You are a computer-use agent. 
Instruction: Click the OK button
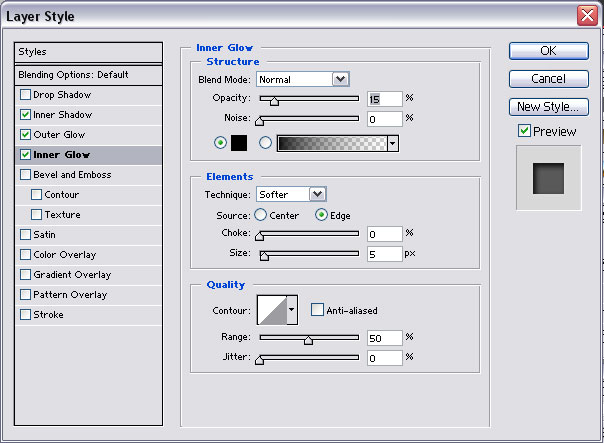(x=548, y=51)
